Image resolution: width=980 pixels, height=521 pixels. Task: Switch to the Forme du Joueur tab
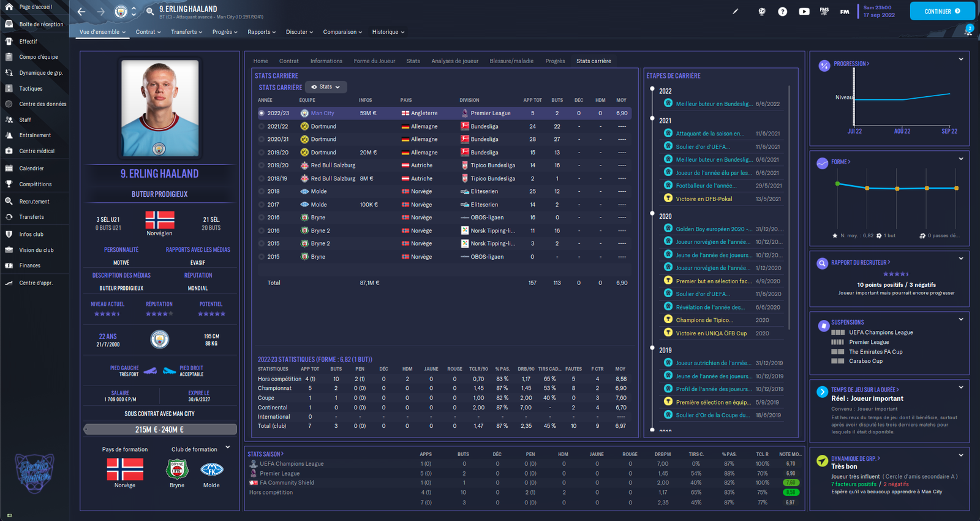(x=374, y=61)
